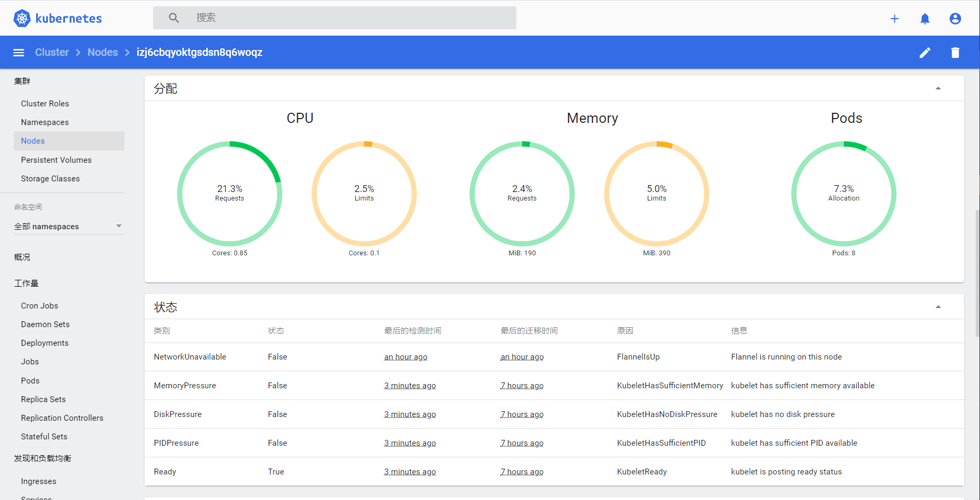Open Replication Controllers from the sidebar
The image size is (980, 500).
62,418
